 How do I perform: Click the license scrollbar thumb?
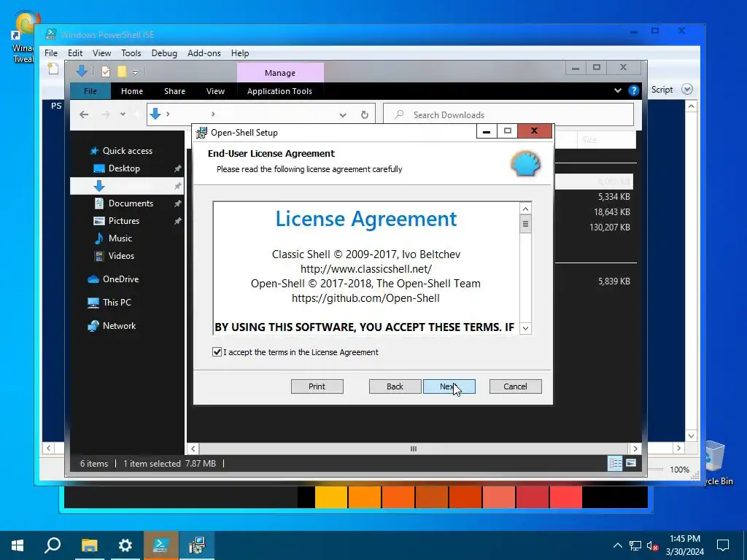(x=525, y=224)
